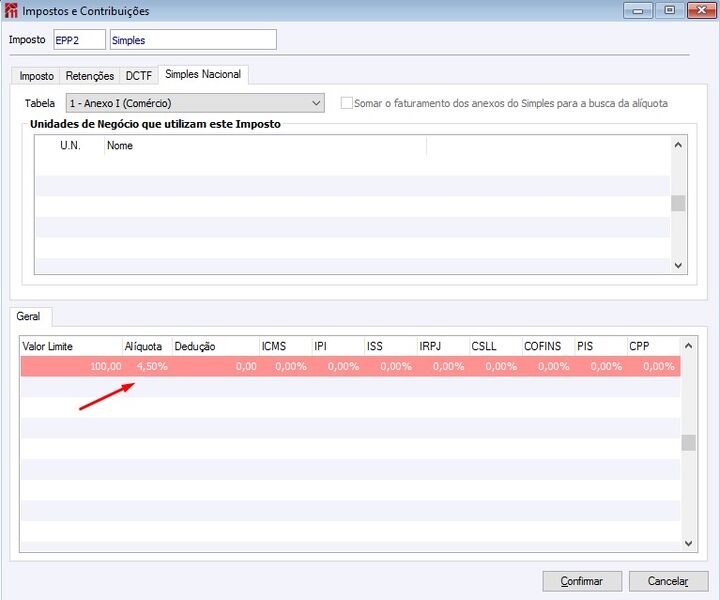Click the Alíquota column header
Screen dimensions: 720x600
click(147, 346)
